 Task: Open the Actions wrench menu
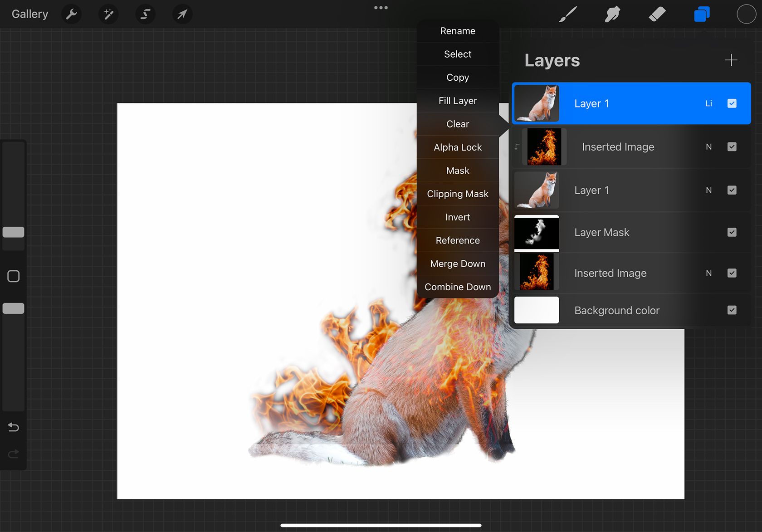pyautogui.click(x=71, y=14)
